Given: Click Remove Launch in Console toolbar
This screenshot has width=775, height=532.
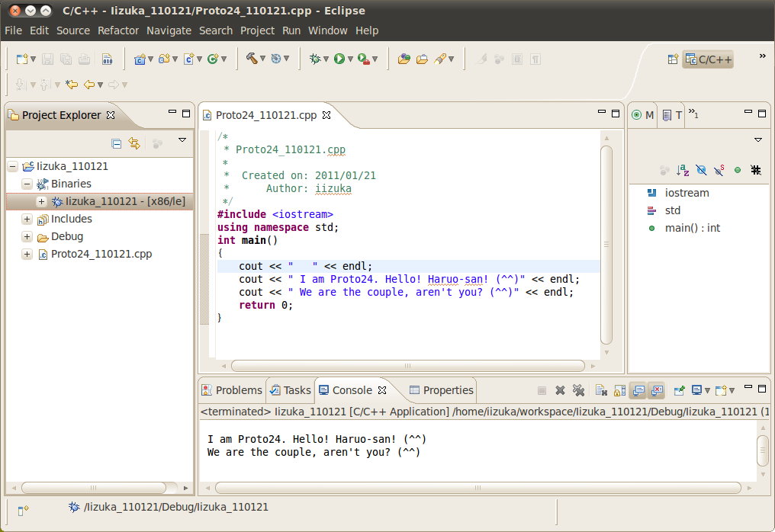Looking at the screenshot, I should pyautogui.click(x=560, y=391).
